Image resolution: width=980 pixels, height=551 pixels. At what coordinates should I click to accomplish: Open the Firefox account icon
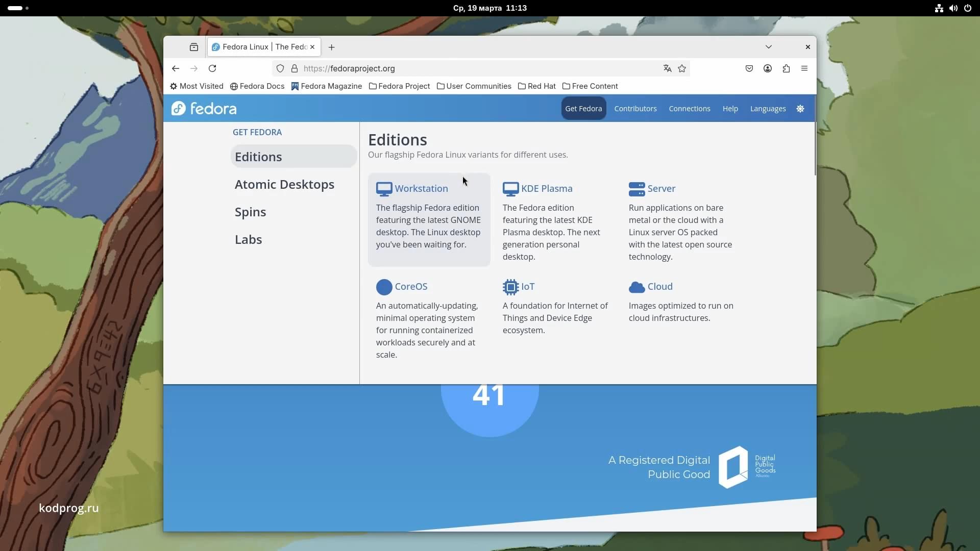click(x=768, y=68)
